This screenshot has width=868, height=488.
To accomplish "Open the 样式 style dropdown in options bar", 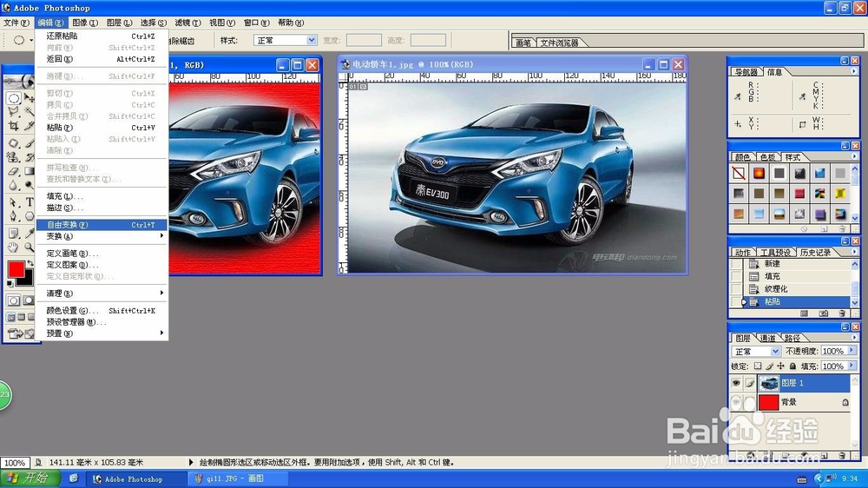I will click(x=311, y=41).
